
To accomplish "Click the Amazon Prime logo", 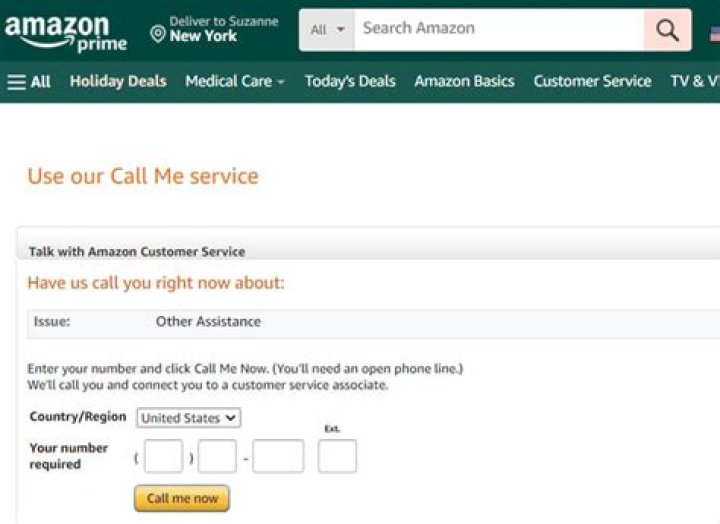I will tap(65, 31).
